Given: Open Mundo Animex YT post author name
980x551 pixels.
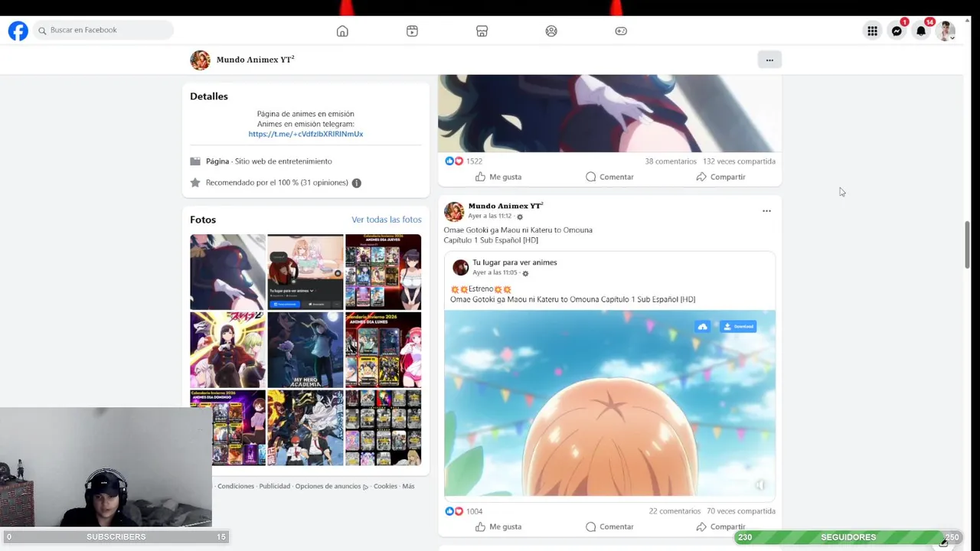Looking at the screenshot, I should pos(505,206).
